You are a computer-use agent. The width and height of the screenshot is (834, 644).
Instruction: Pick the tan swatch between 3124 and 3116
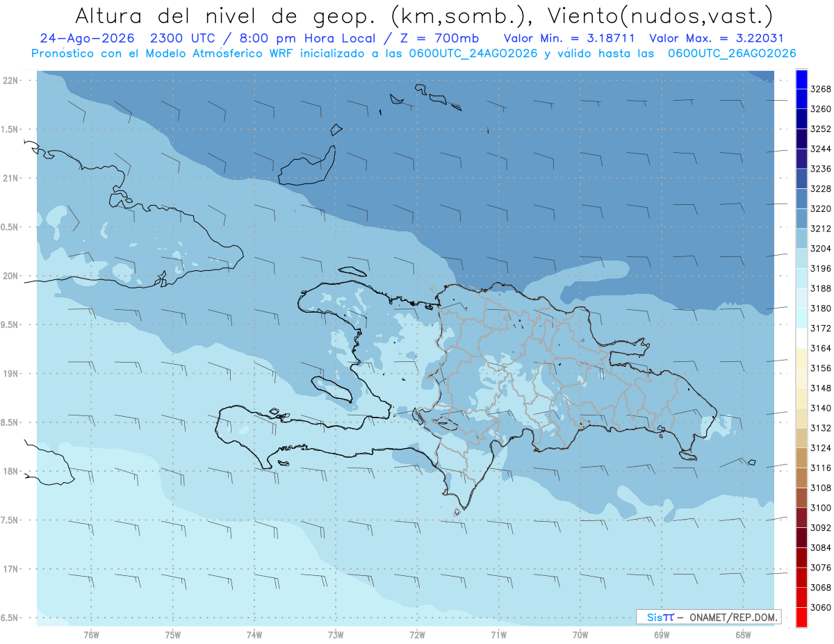[x=801, y=458]
